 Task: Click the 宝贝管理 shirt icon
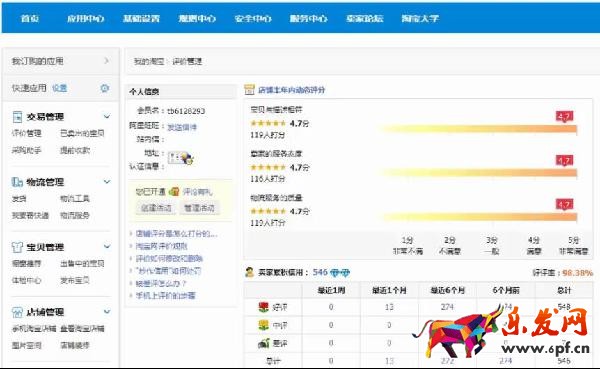click(17, 247)
